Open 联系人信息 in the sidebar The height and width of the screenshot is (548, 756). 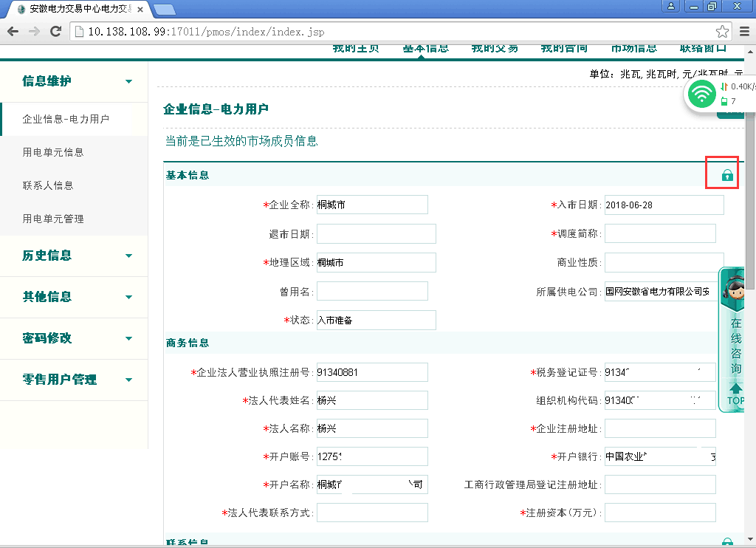(48, 185)
